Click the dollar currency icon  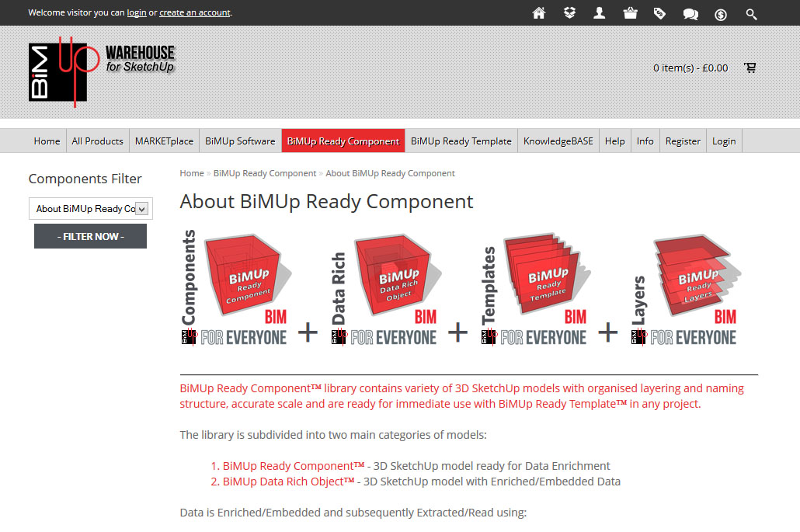point(721,14)
